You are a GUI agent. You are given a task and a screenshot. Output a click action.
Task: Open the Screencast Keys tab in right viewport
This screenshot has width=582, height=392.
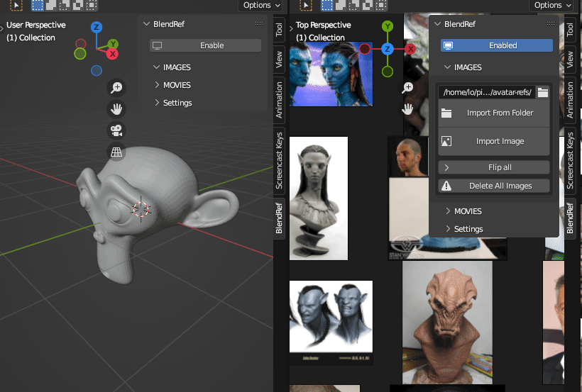[x=570, y=161]
